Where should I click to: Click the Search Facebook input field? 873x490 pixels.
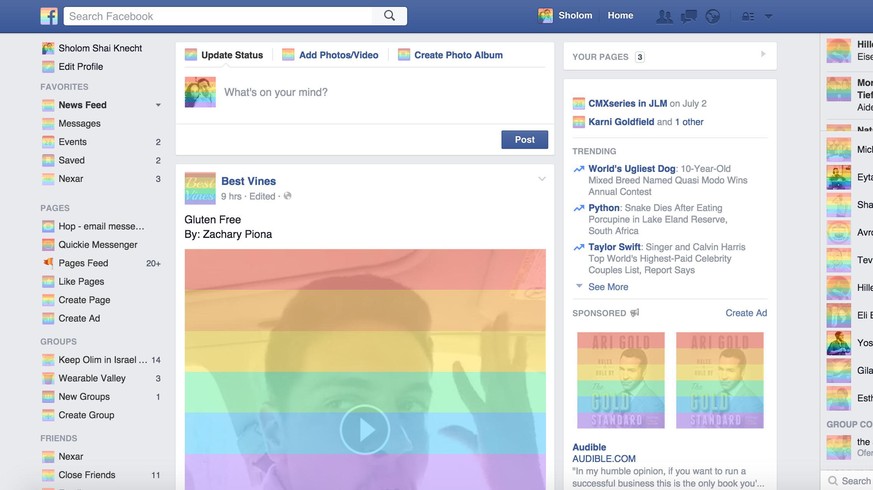(218, 16)
